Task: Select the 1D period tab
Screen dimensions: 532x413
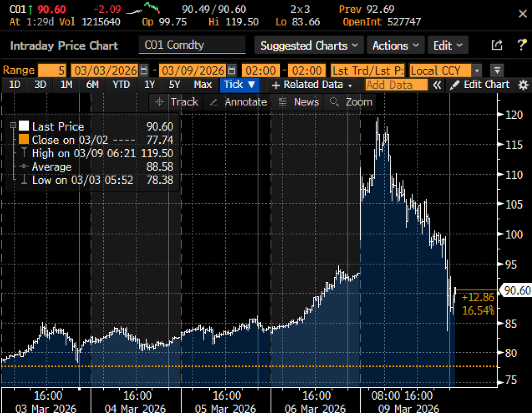Action: pyautogui.click(x=15, y=85)
